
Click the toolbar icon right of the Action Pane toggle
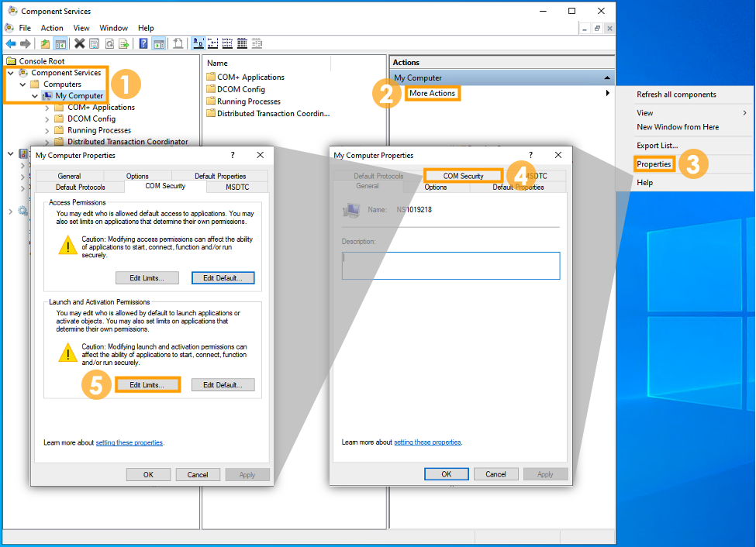(178, 44)
